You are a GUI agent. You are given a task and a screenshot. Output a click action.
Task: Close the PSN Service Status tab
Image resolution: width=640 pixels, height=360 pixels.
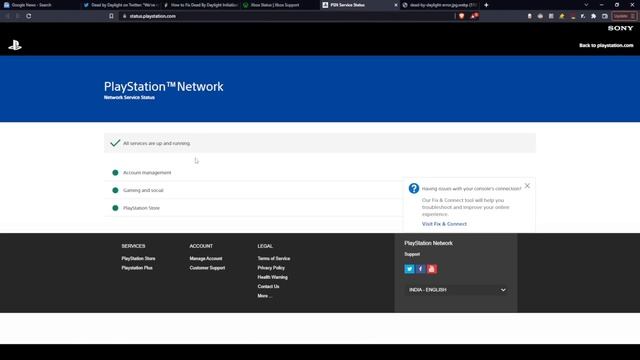coord(396,5)
